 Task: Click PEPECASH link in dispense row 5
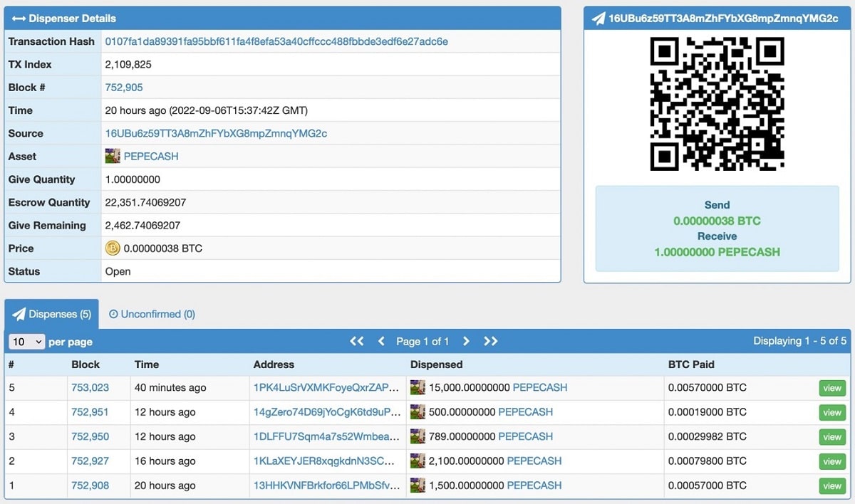(x=540, y=388)
